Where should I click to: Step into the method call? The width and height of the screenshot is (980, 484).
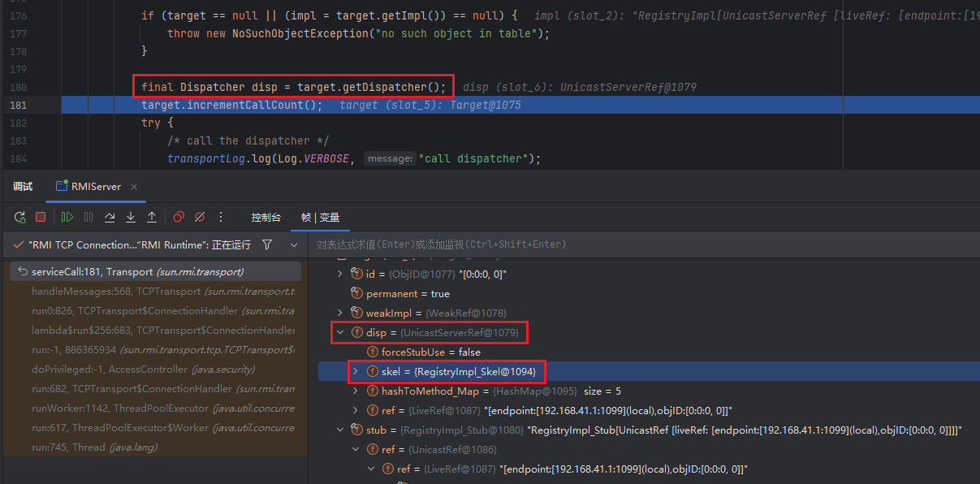131,218
